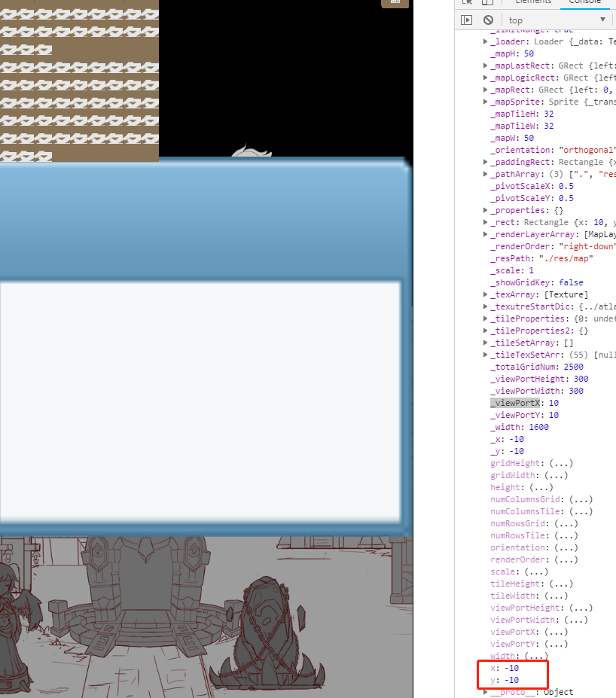The image size is (616, 698).
Task: Select the '_viewPortHeight: 300' row
Action: click(539, 379)
